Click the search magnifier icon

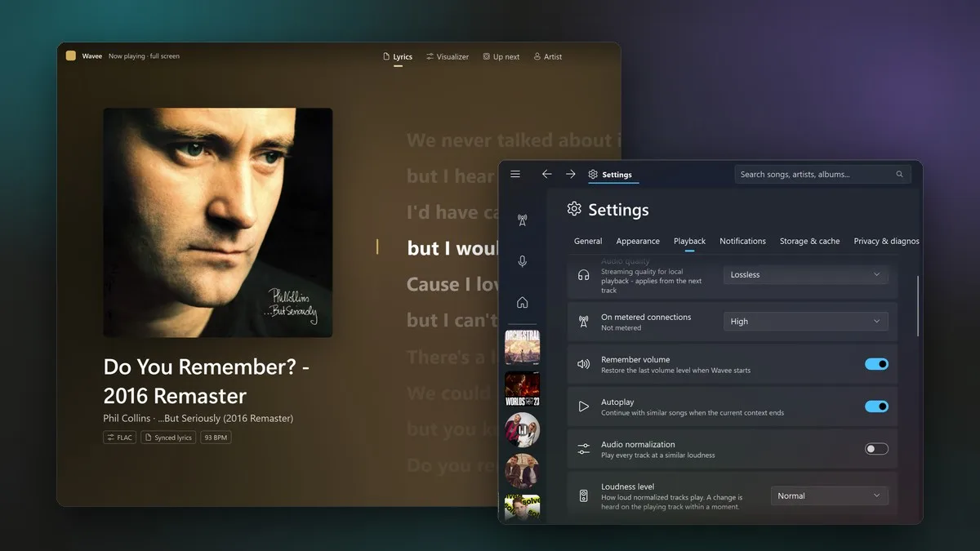coord(900,174)
